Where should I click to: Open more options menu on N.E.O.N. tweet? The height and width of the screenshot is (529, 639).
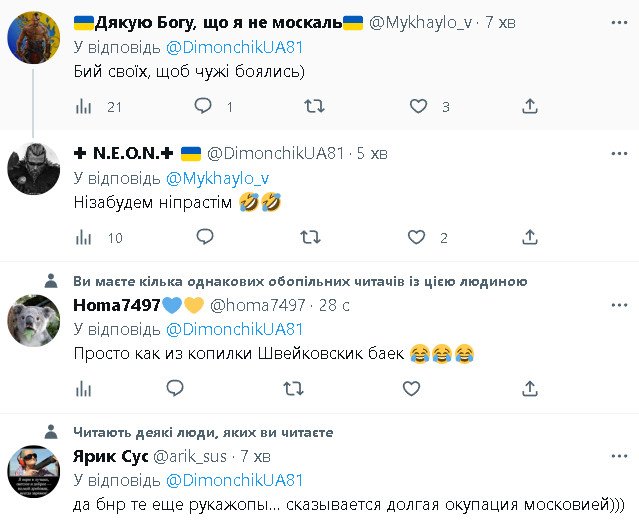click(x=614, y=153)
